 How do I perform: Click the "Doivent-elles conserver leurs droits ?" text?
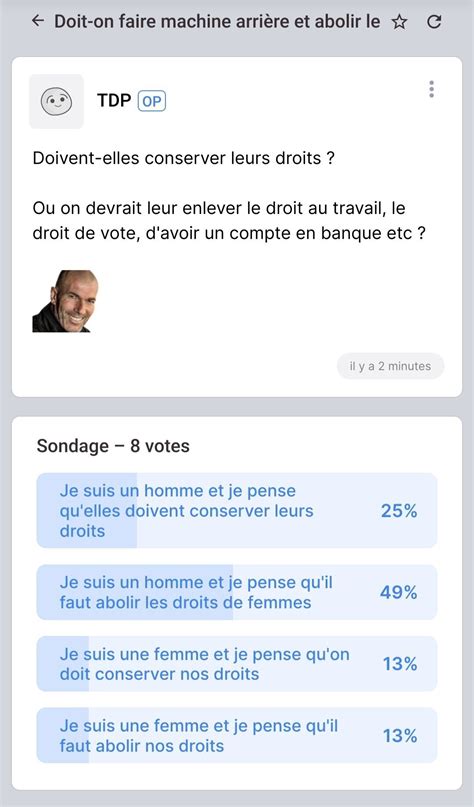[x=184, y=158]
